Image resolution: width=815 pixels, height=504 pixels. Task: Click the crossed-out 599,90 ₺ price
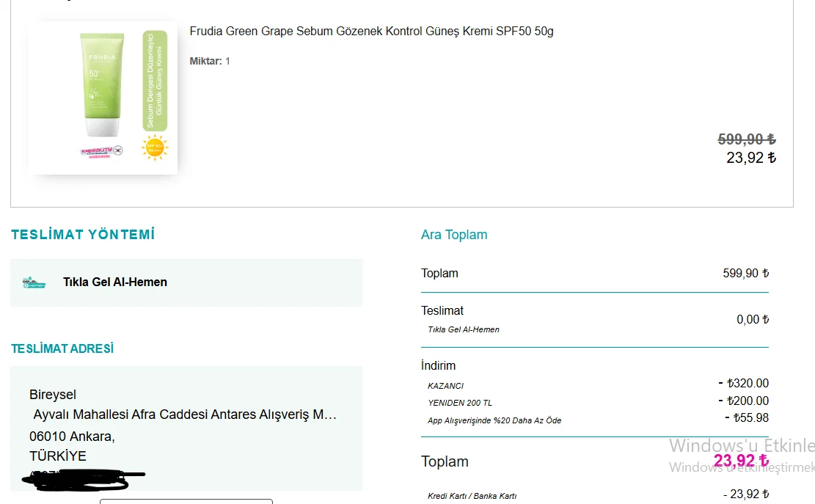pos(746,139)
